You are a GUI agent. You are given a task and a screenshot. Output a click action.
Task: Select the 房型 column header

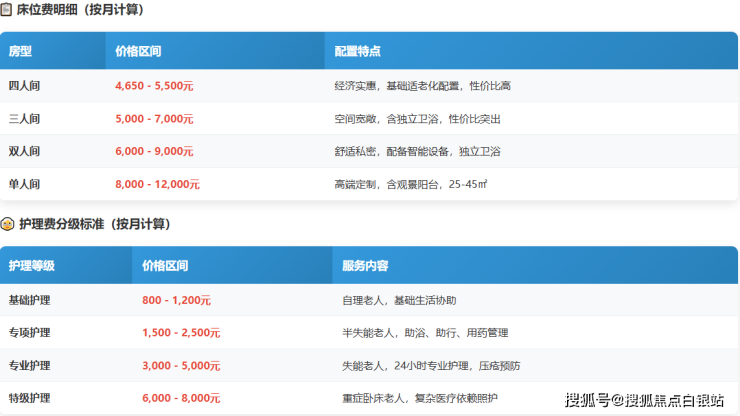tap(21, 51)
